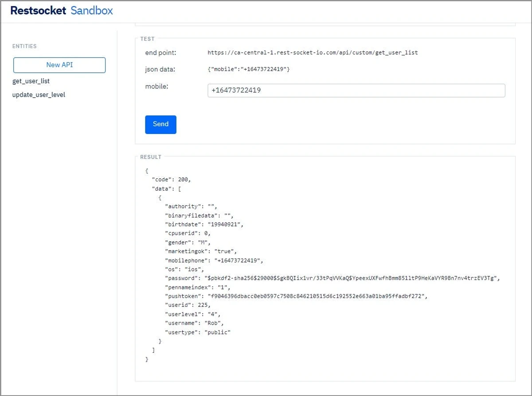
Task: Click the "marketingok": "true" line
Action: click(x=201, y=251)
